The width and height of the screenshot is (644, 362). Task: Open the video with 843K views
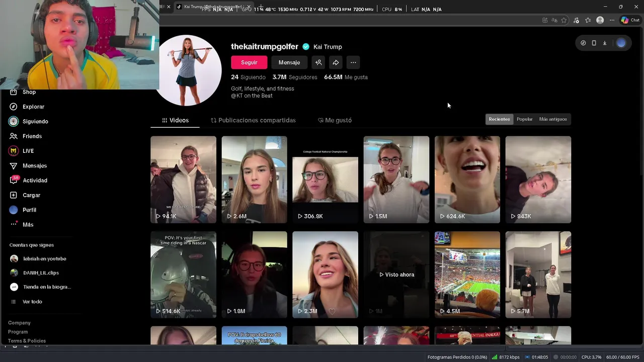point(538,179)
